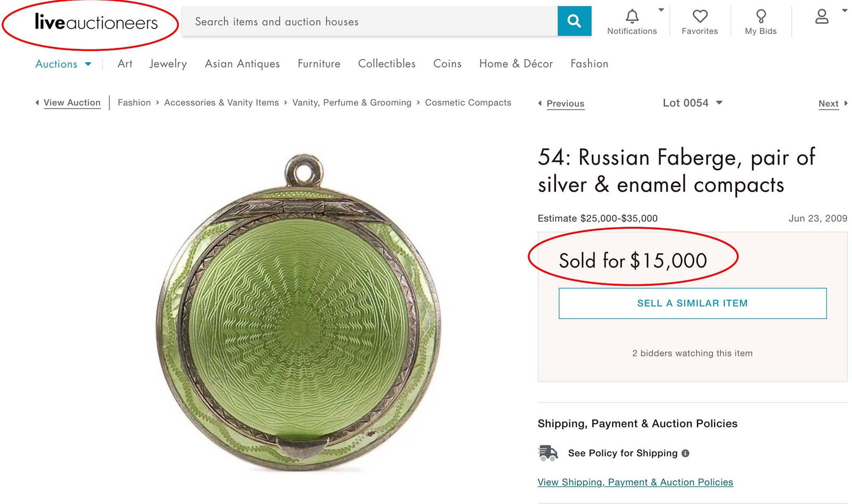Click the green enamel compact image
Viewport: 852px width, 504px height.
point(299,314)
